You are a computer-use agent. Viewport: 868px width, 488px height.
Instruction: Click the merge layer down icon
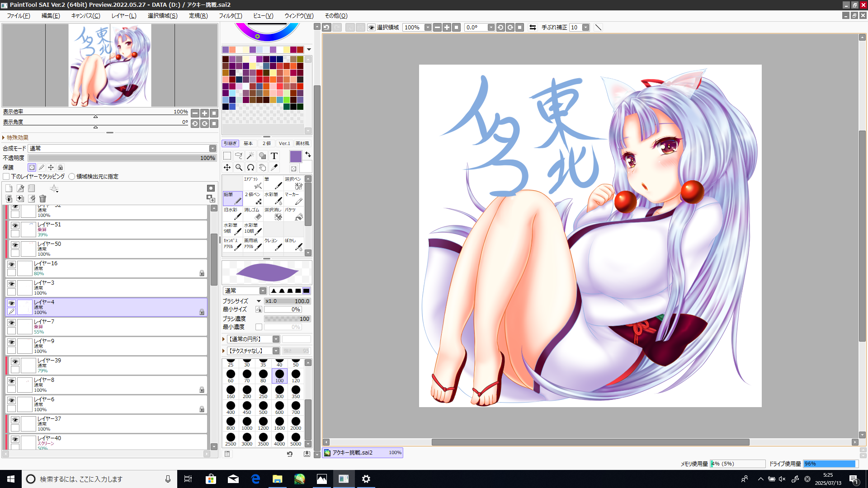9,198
